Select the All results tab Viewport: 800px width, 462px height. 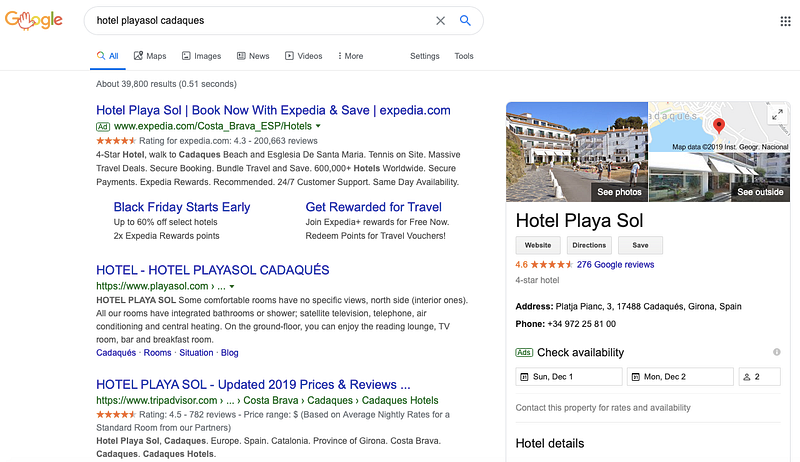pyautogui.click(x=108, y=56)
